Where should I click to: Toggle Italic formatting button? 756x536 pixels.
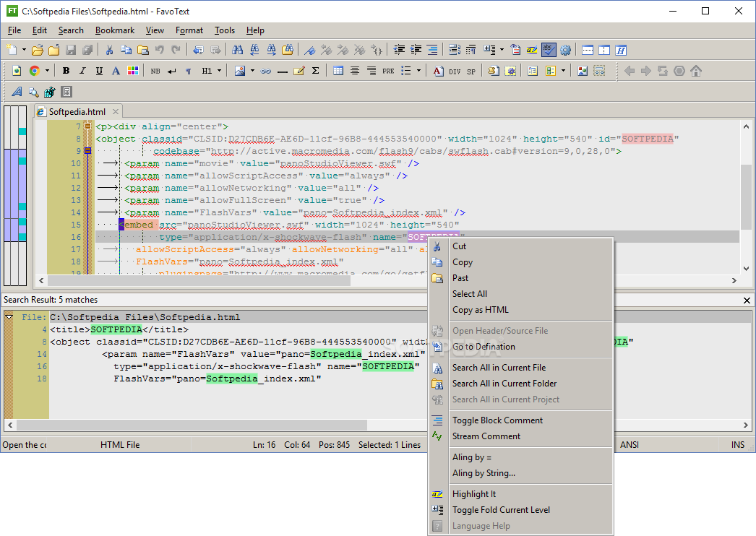click(x=82, y=71)
